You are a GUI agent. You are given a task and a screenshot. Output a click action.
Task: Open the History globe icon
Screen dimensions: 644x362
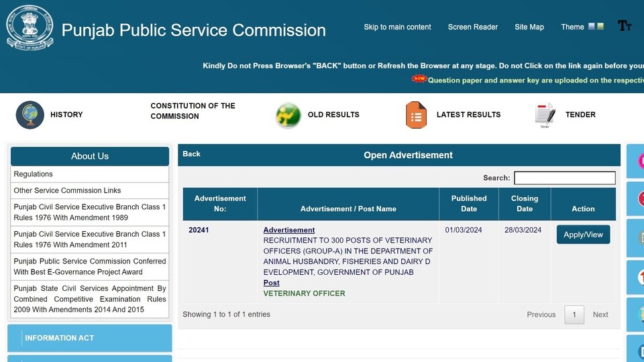30,115
